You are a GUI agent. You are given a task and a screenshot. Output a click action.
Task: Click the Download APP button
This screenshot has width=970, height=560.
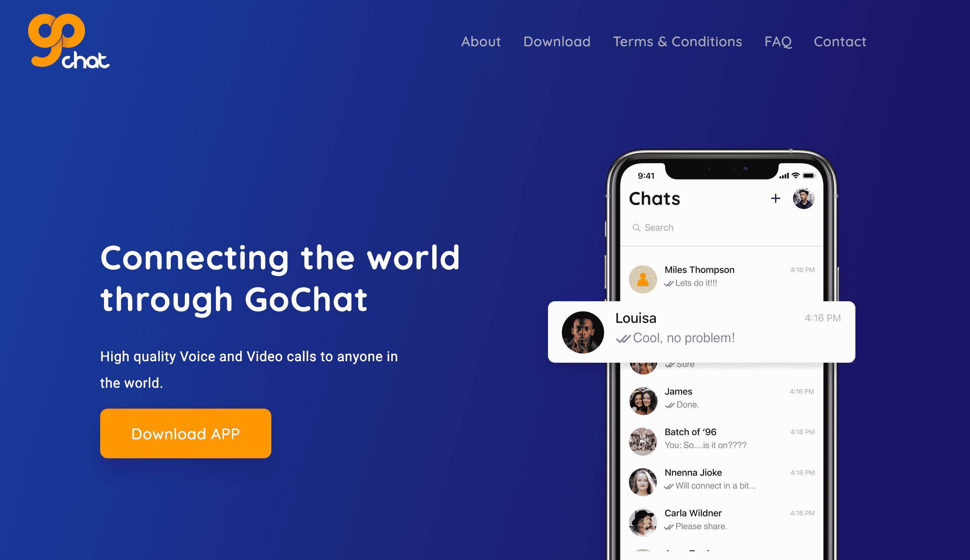pos(187,433)
